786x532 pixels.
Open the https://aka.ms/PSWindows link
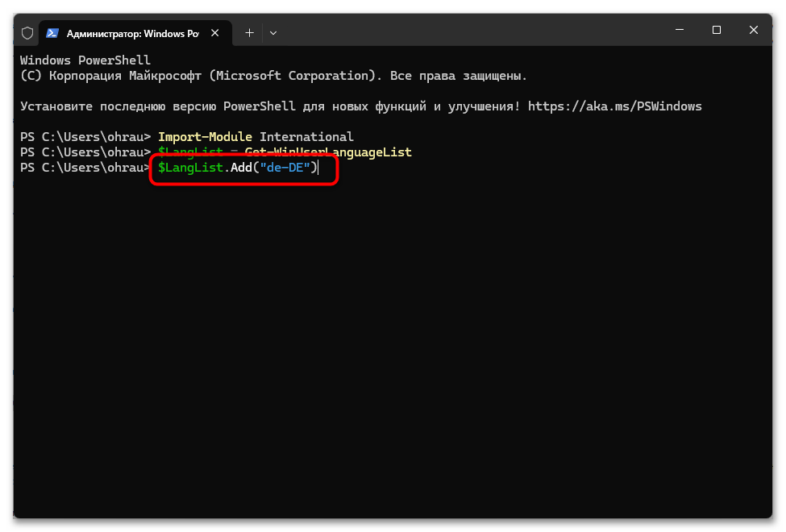pyautogui.click(x=614, y=106)
